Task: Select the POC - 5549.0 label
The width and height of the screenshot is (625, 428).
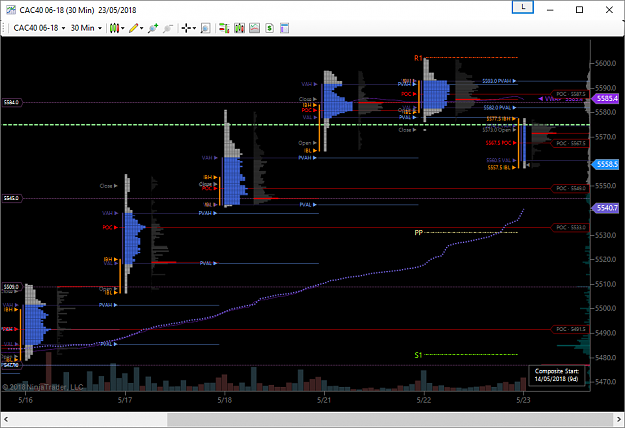Action: pyautogui.click(x=570, y=188)
